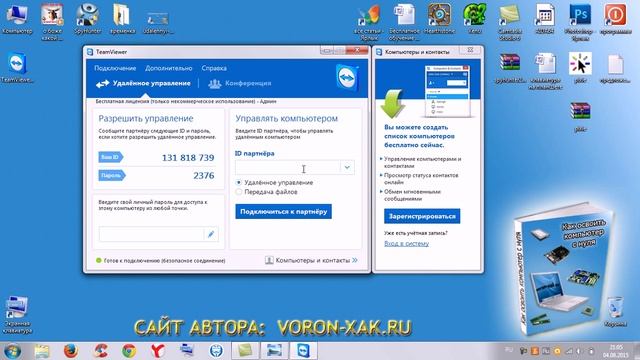Open the Photoshop desktop shortcut
640x360 pixels.
tap(580, 21)
